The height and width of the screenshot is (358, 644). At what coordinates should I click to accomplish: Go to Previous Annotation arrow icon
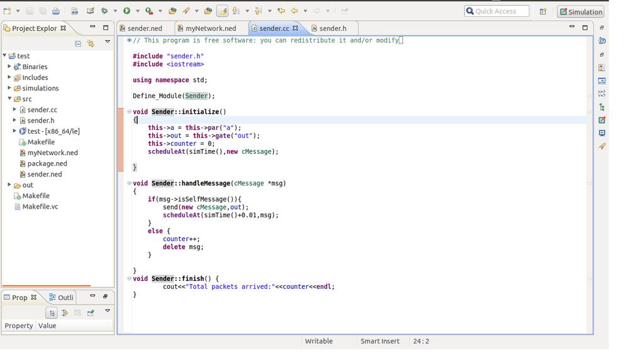point(258,11)
